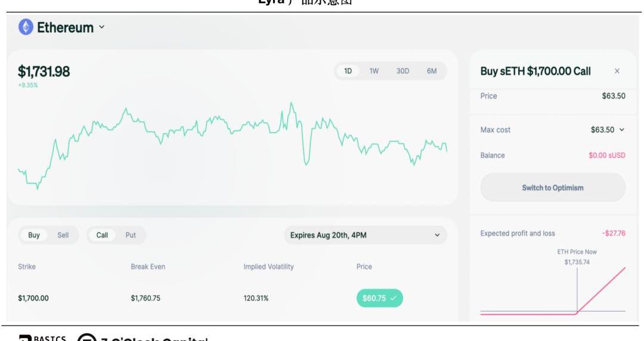
Task: Click the Switch to Optimism button
Action: coord(553,188)
